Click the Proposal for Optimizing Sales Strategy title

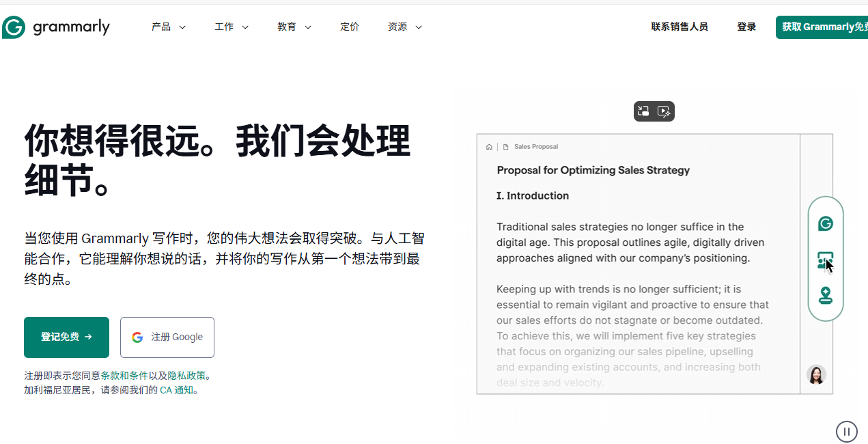[593, 170]
